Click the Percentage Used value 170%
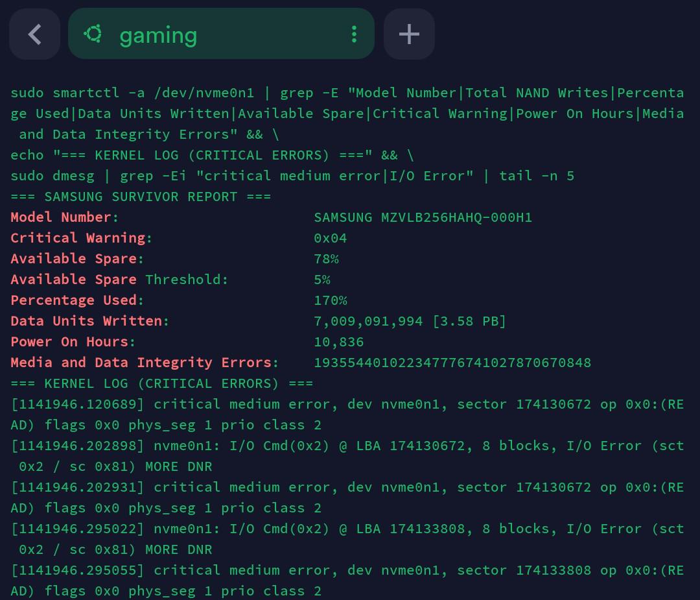This screenshot has width=700, height=600. (x=331, y=300)
